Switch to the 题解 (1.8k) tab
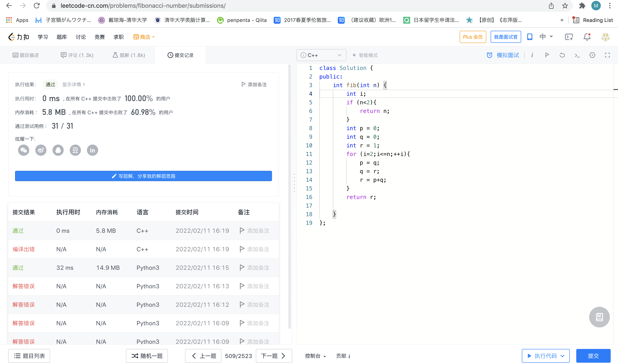This screenshot has height=364, width=618. 129,55
